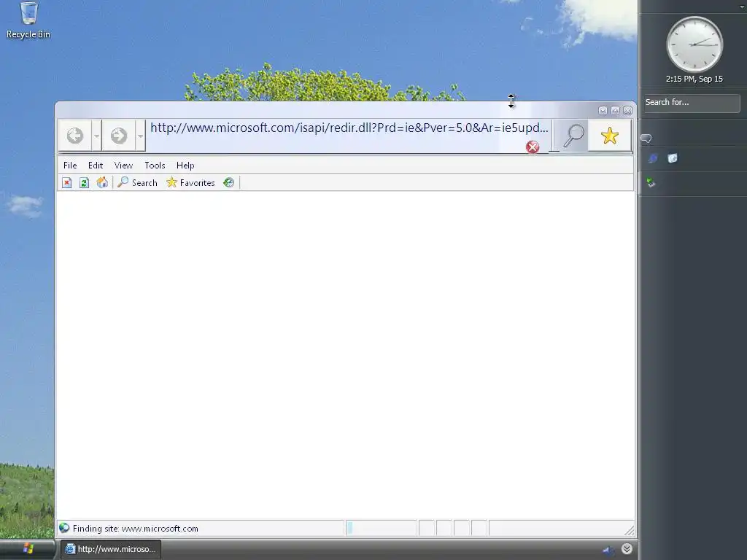Screen dimensions: 747x560
Task: Minimize the Internet Explorer window
Action: coord(603,111)
